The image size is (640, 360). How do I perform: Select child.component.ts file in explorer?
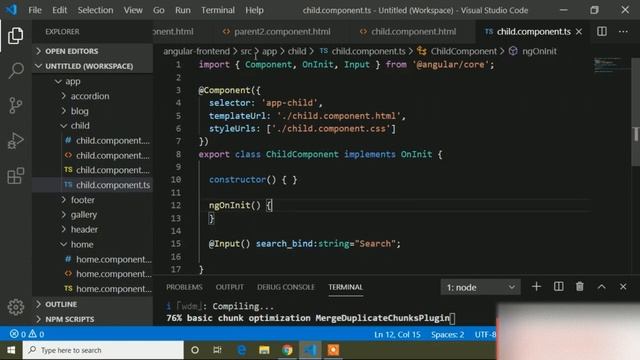click(x=92, y=185)
